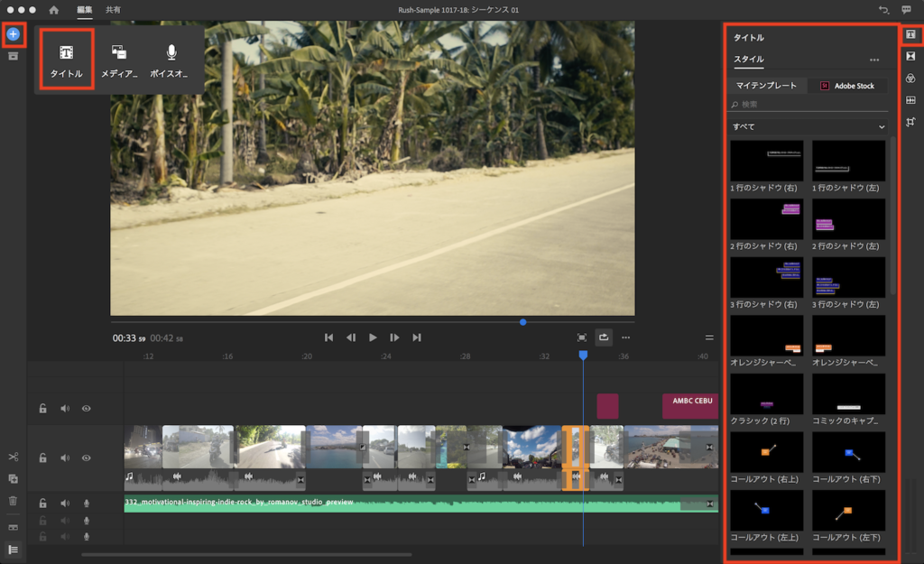
Task: Open the Crop and Rotate panel icon
Action: 910,122
